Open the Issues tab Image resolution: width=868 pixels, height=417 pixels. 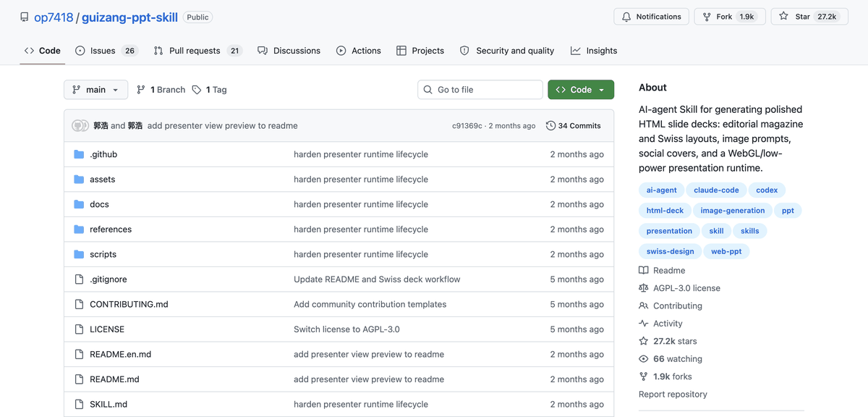click(107, 51)
